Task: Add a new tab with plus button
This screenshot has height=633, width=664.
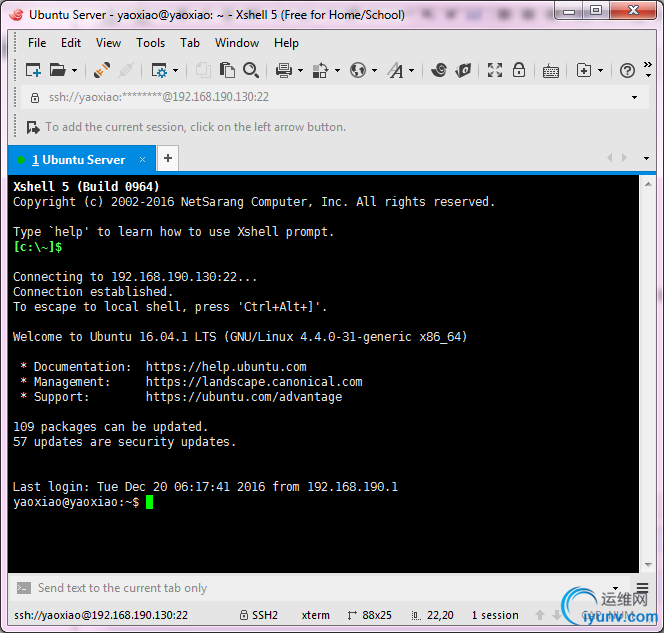Action: point(168,158)
